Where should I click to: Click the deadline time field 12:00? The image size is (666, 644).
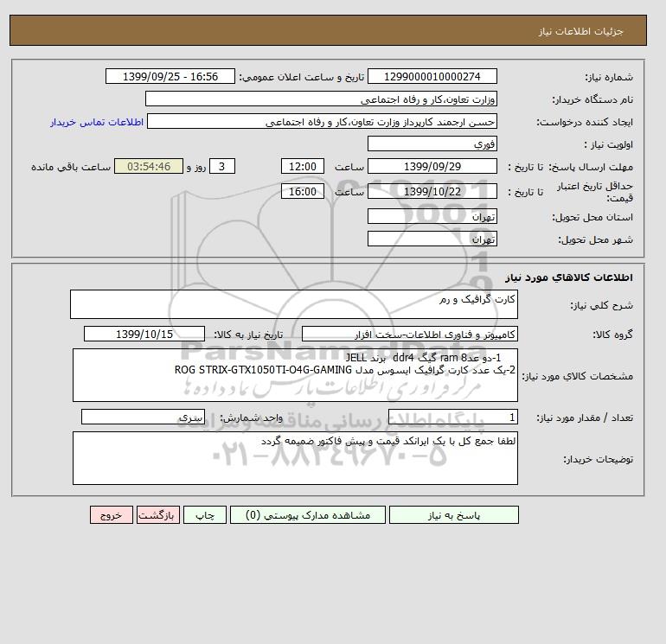point(303,167)
